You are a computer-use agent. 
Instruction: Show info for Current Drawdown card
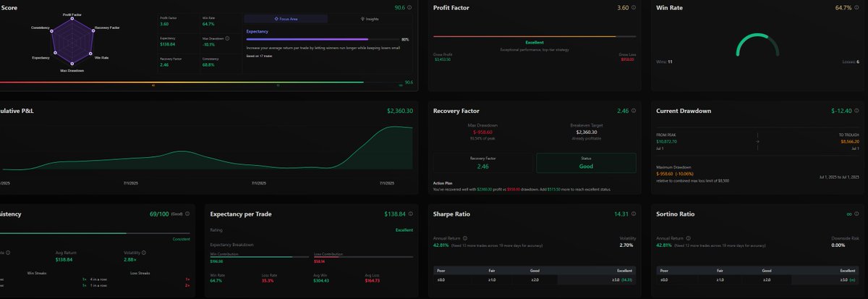(857, 111)
